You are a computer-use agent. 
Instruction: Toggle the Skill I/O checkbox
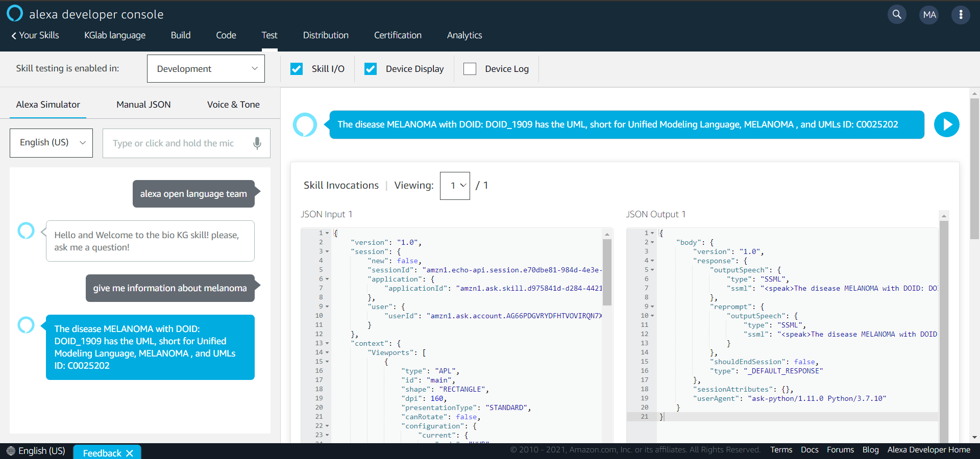click(x=297, y=69)
